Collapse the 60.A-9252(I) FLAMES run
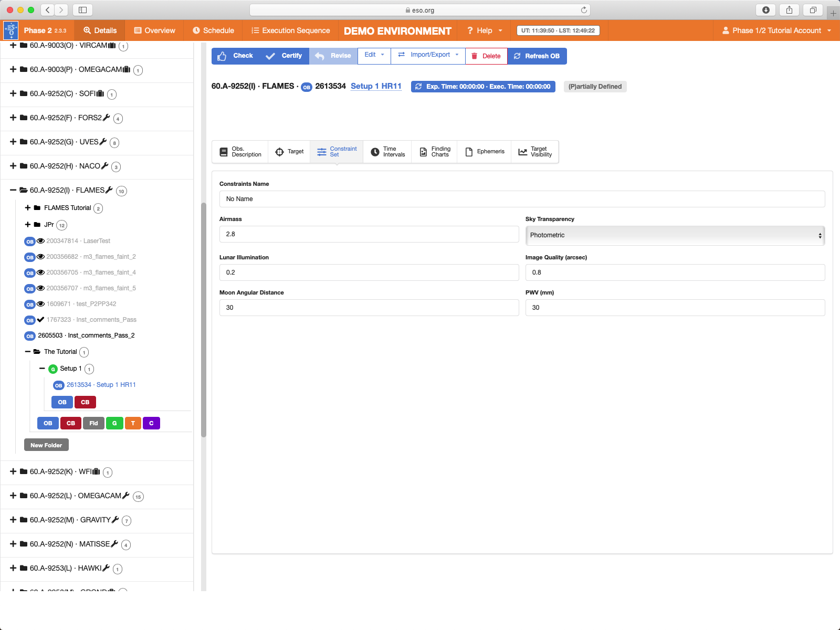Screen dimensions: 840x630 13,190
